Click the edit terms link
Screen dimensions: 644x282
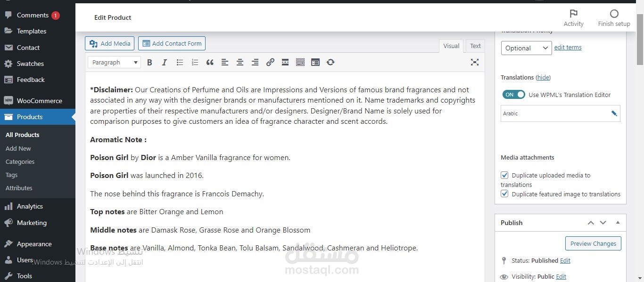[x=568, y=48]
